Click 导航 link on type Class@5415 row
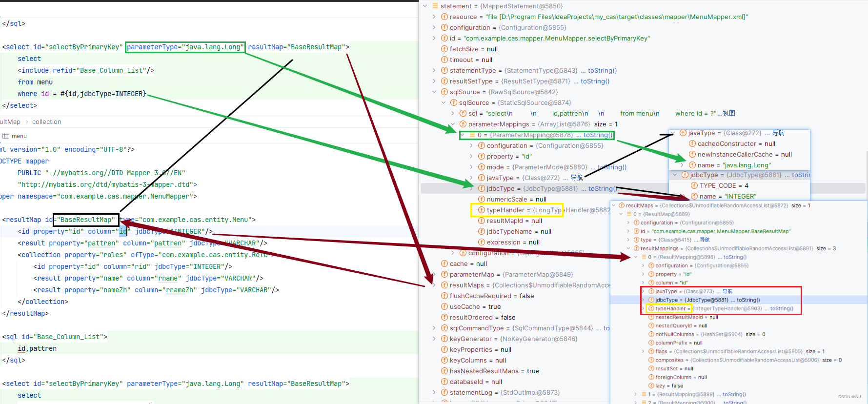868x404 pixels. 705,240
